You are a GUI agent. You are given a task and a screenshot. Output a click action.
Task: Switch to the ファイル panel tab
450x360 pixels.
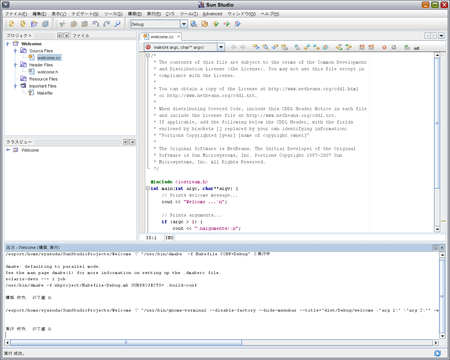[81, 35]
